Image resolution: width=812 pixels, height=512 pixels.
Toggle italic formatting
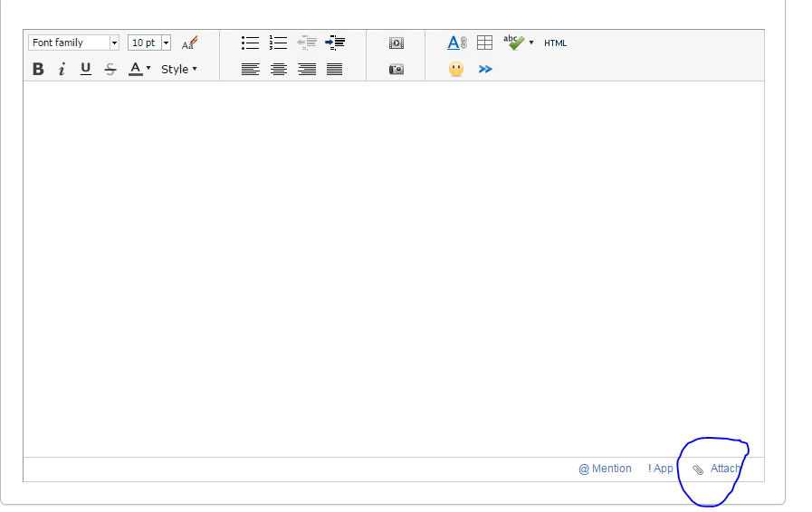[62, 69]
